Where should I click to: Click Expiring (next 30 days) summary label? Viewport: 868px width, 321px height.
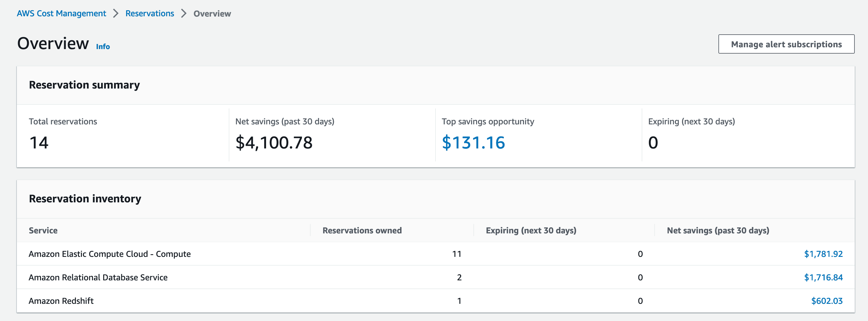pos(691,121)
